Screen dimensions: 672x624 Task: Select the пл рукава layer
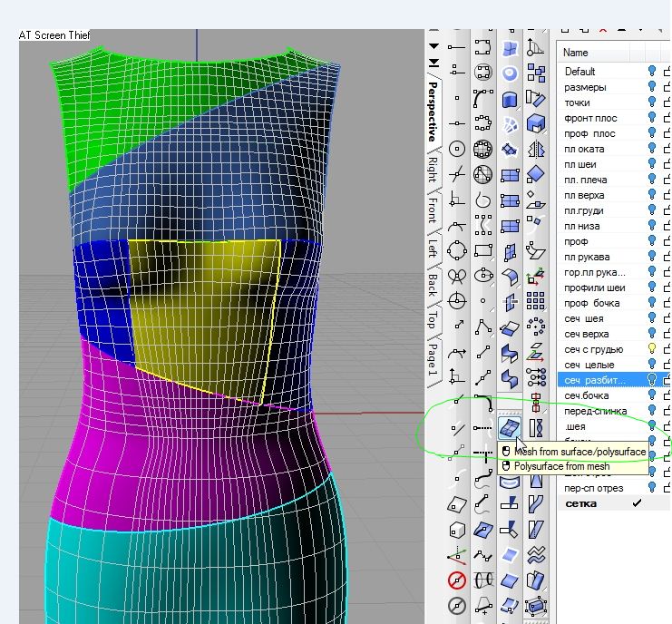pos(587,257)
